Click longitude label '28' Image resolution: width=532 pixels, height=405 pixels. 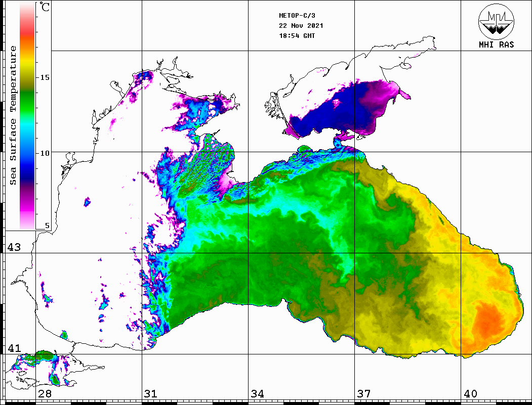(x=45, y=393)
